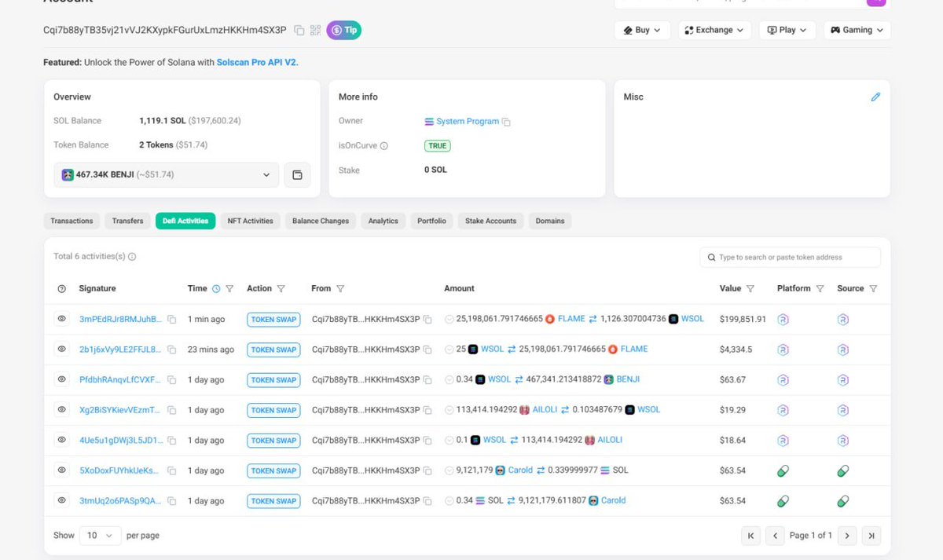943x560 pixels.
Task: Open the System Program owner link
Action: click(x=468, y=122)
